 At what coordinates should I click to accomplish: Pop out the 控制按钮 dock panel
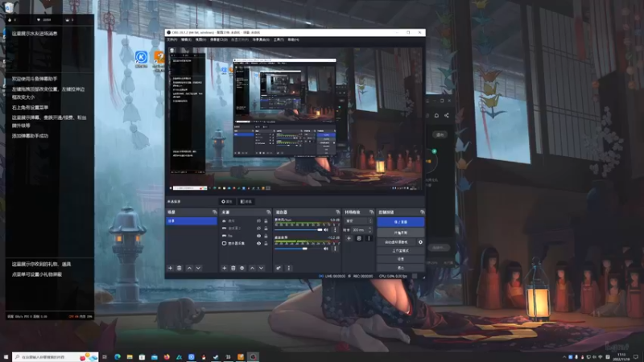[x=422, y=212]
